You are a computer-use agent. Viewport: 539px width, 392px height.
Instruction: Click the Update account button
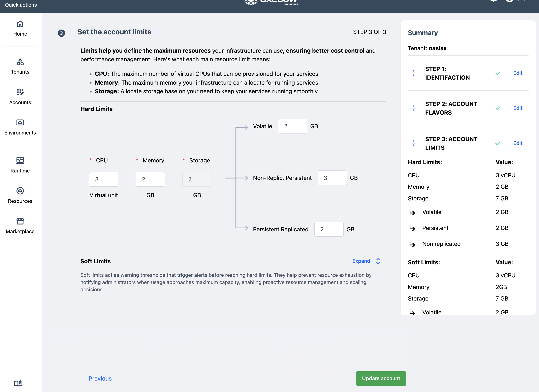coord(381,379)
